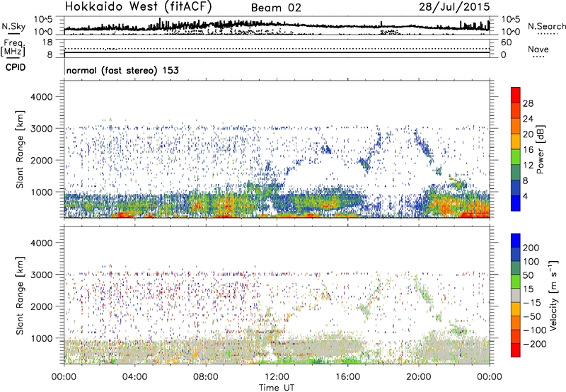This screenshot has height=392, width=566.
Task: Click the '18' frequency axis value
Action: 47,42
